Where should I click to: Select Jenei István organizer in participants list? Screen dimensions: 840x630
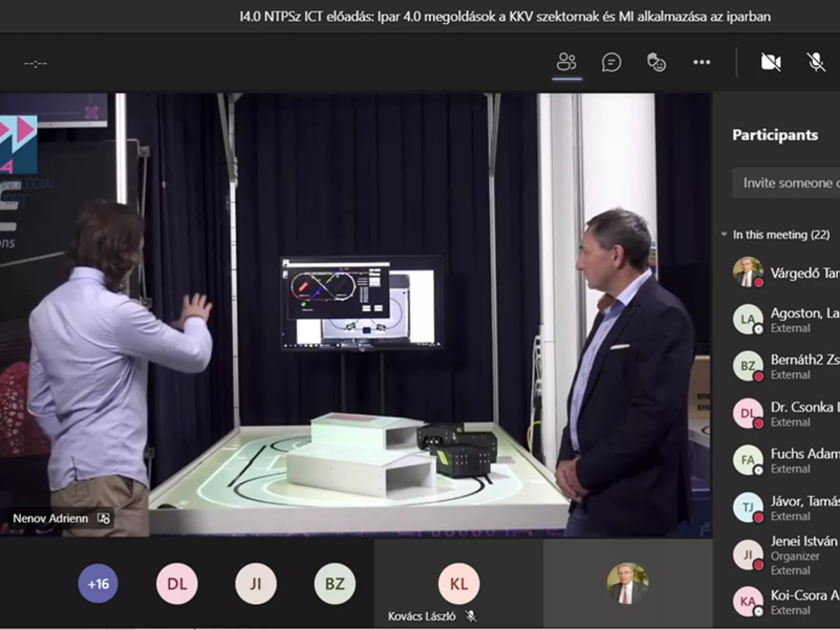[x=803, y=541]
